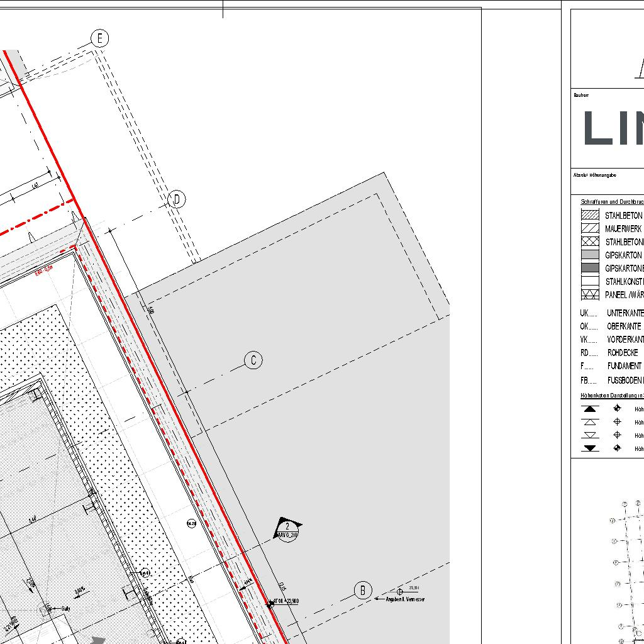Image resolution: width=644 pixels, height=644 pixels.
Task: Click the grid axis marker C
Action: 253,360
